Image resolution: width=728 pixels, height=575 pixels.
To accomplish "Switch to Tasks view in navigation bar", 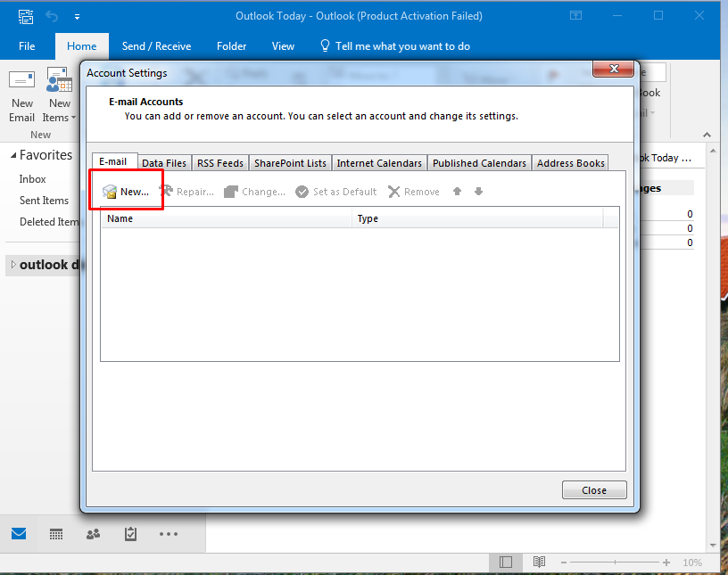I will click(130, 534).
